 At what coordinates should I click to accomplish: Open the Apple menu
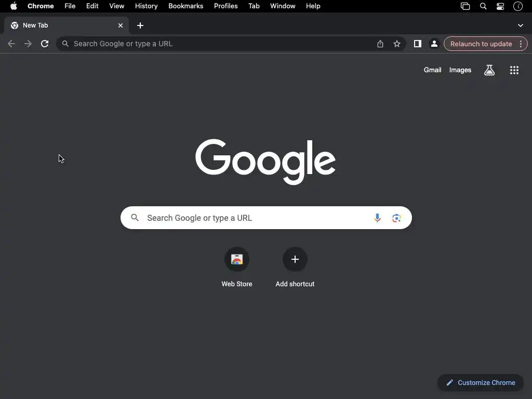[14, 6]
